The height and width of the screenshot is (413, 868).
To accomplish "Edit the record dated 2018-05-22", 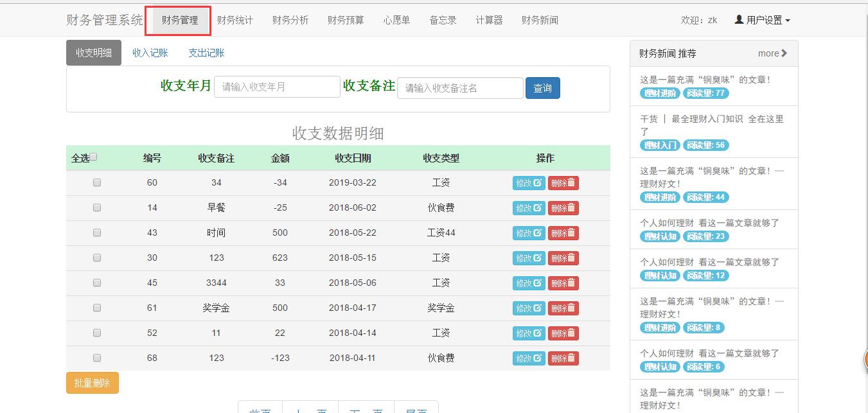I will coord(529,233).
